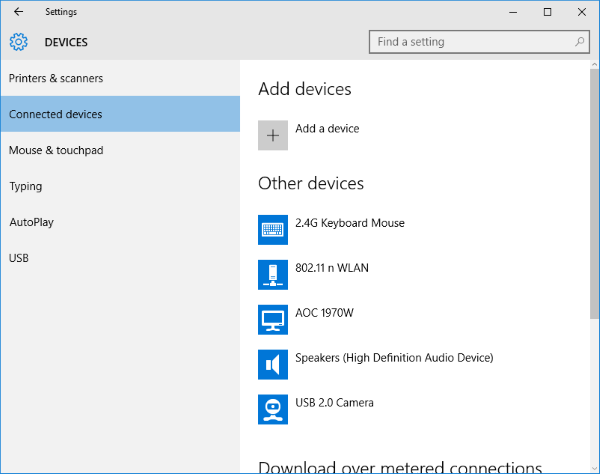Click the back arrow in title bar
The width and height of the screenshot is (600, 474).
(x=19, y=12)
